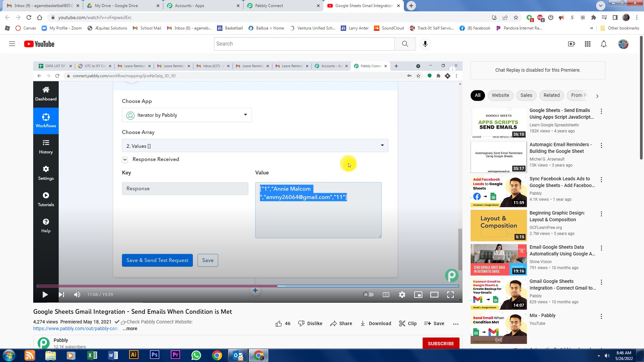The height and width of the screenshot is (362, 644).
Task: Seek on the video progress bar
Action: 248,286
